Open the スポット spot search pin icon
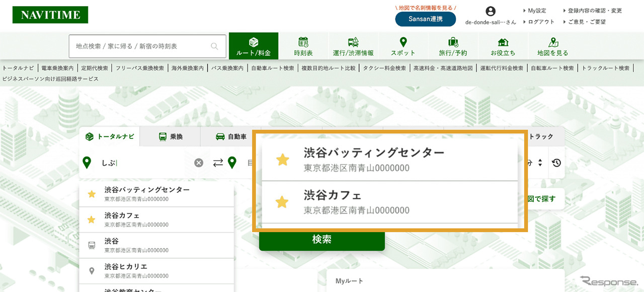 point(403,43)
